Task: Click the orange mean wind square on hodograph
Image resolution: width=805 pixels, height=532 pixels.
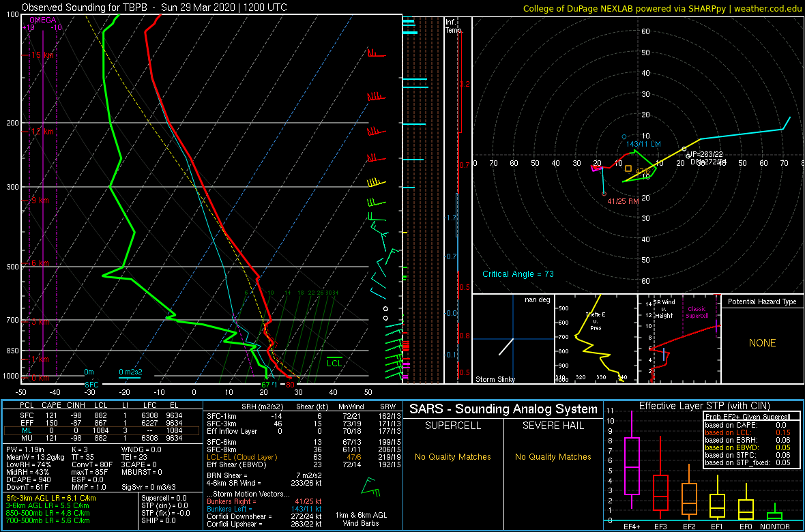Action: 628,168
